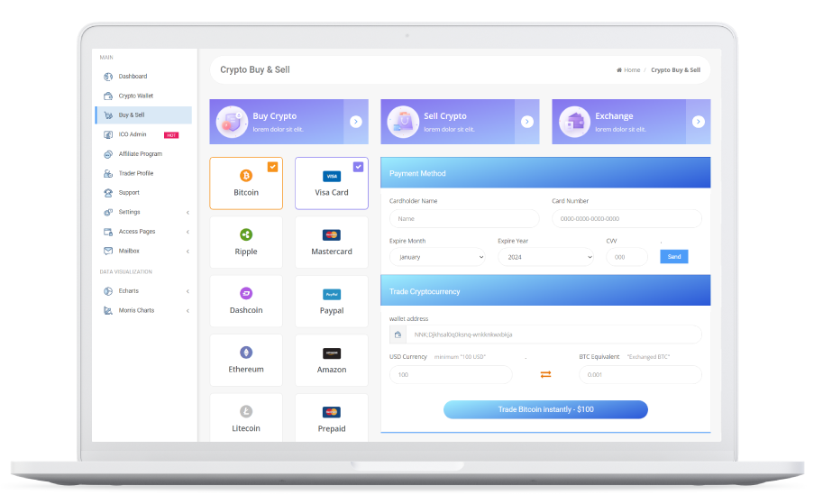Viewport: 823px width, 504px height.
Task: Expand the Mailbox submenu arrow
Action: (x=187, y=252)
